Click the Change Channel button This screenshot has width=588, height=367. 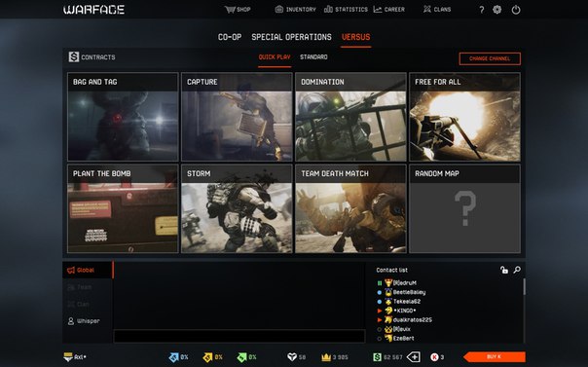(x=490, y=58)
